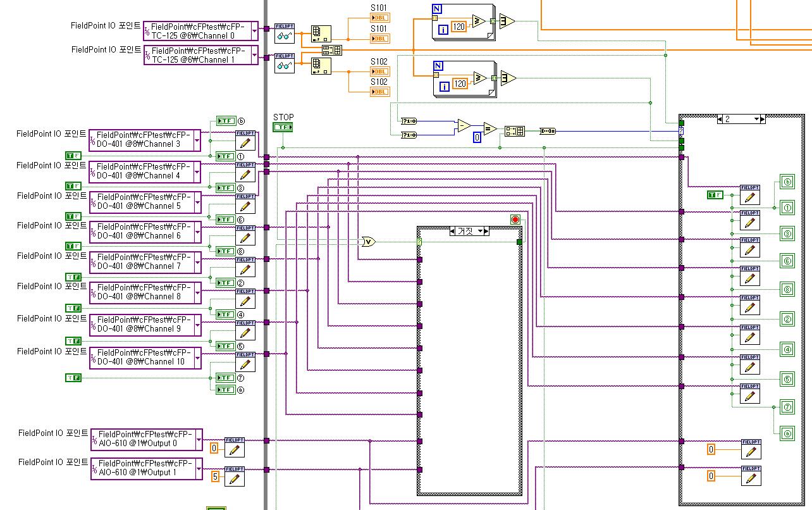This screenshot has height=510, width=812.
Task: Click FieldPoint Write node beside DO-401 Channel 10
Action: coord(245,362)
